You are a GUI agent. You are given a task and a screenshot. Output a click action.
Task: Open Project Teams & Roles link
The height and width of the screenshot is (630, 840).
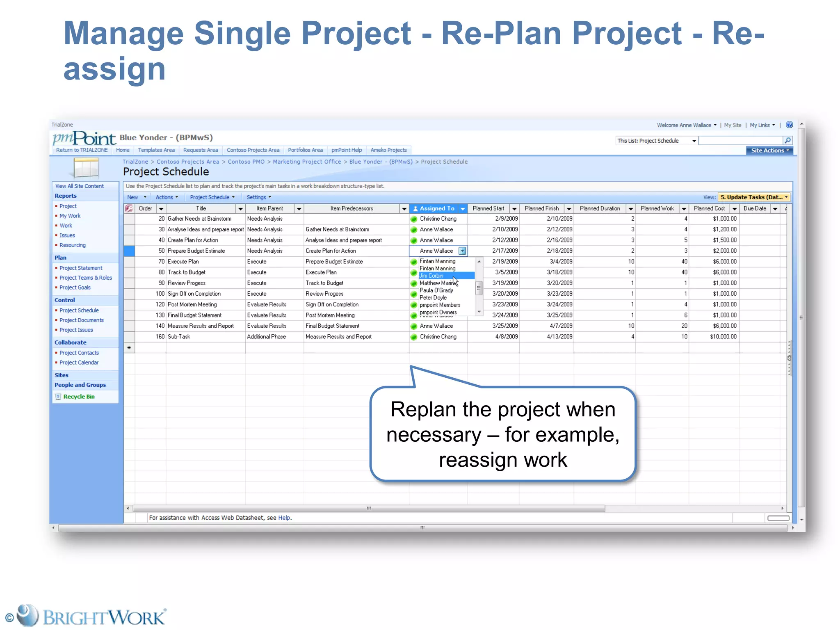(x=86, y=278)
